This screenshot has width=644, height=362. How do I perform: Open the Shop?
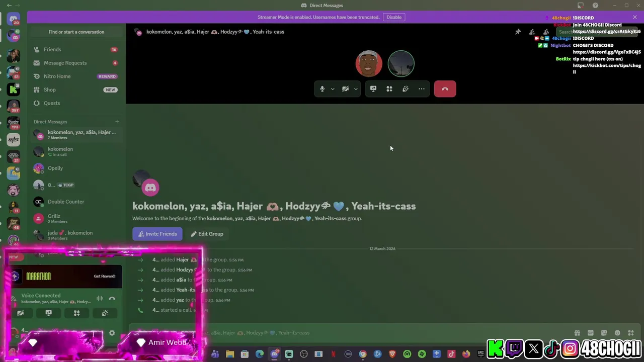(75, 89)
